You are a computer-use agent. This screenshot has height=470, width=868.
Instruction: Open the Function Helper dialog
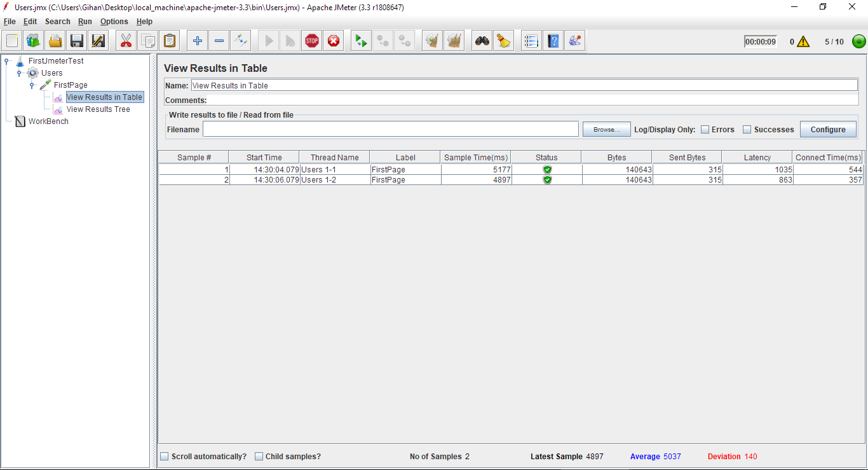point(574,40)
